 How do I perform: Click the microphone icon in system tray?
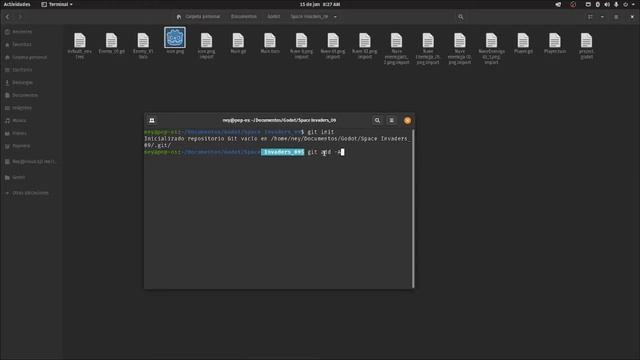pyautogui.click(x=616, y=4)
